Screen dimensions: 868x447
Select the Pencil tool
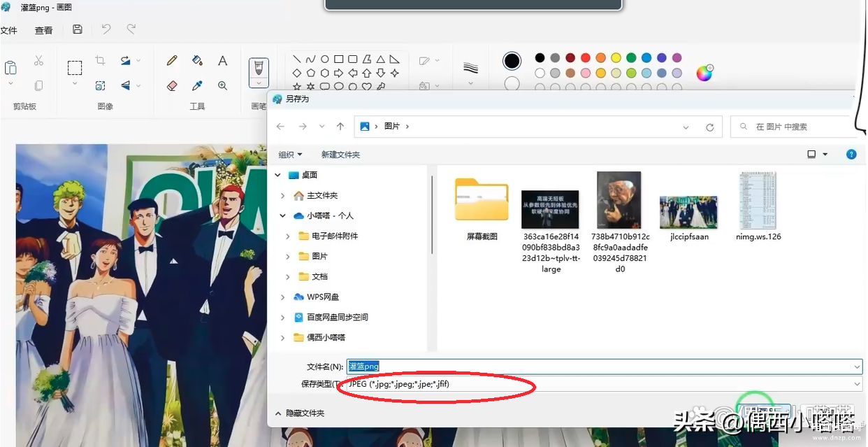172,61
